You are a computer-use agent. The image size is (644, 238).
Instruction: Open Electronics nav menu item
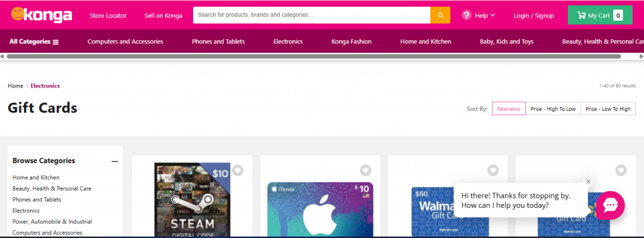tap(288, 42)
